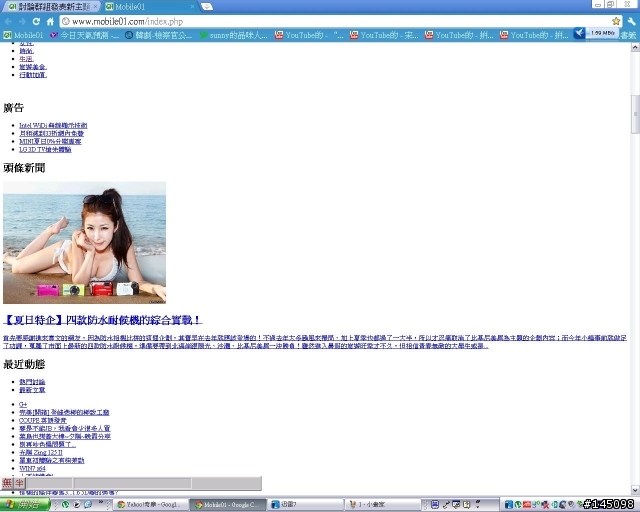
Task: Click the 無 input method button
Action: click(7, 483)
